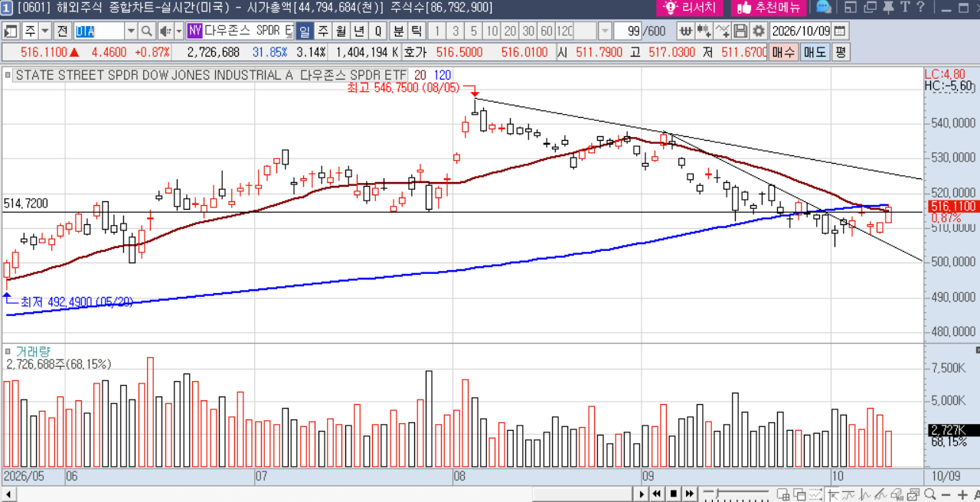
Task: Click the 전 button beside symbol field
Action: [62, 31]
